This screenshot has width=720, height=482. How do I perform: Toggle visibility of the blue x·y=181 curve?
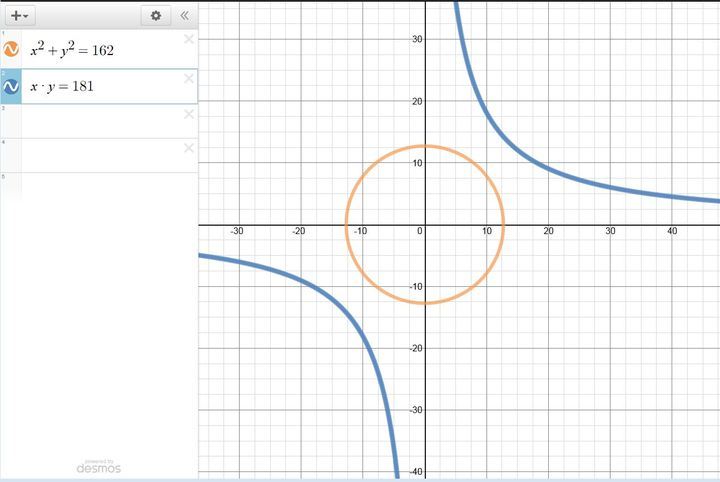(x=12, y=87)
